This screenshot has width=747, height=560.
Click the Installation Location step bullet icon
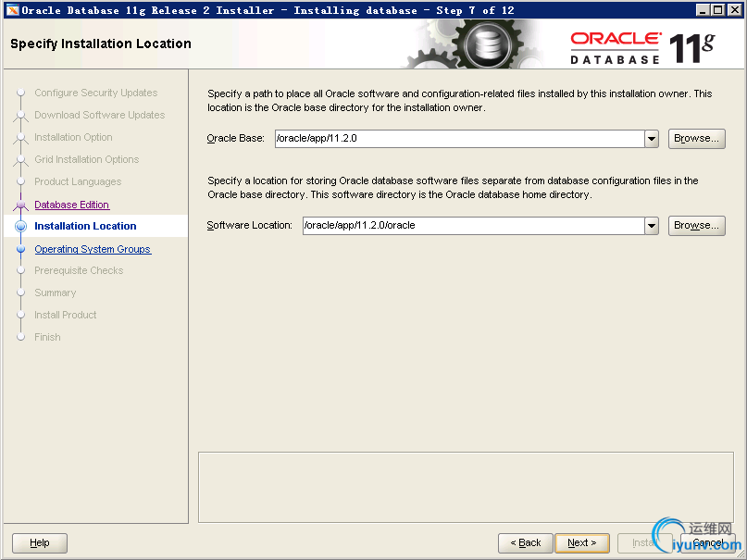pos(20,226)
